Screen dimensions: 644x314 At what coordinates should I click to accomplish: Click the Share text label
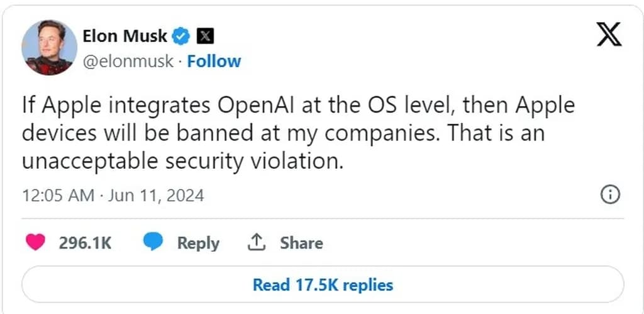(301, 243)
